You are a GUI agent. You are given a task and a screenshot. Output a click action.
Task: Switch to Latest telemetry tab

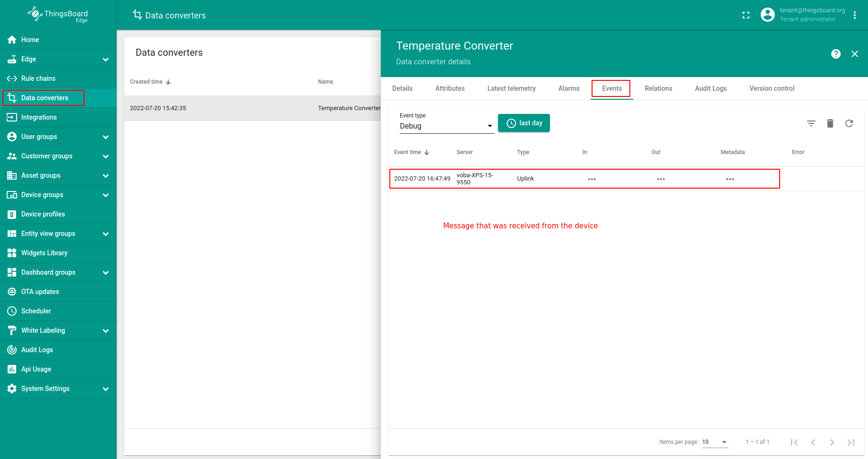point(512,88)
